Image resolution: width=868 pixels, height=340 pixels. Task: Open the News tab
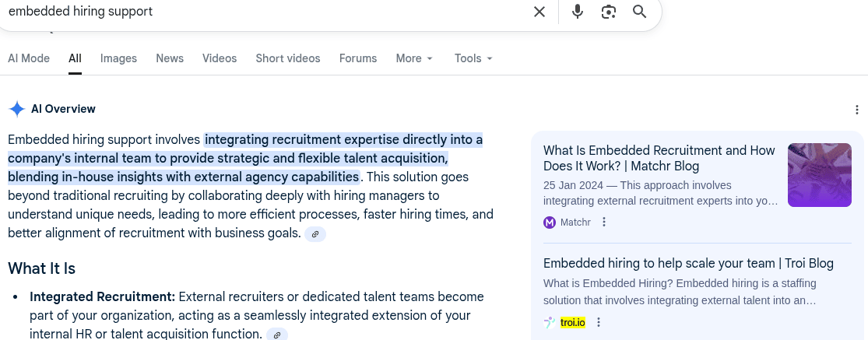(170, 58)
